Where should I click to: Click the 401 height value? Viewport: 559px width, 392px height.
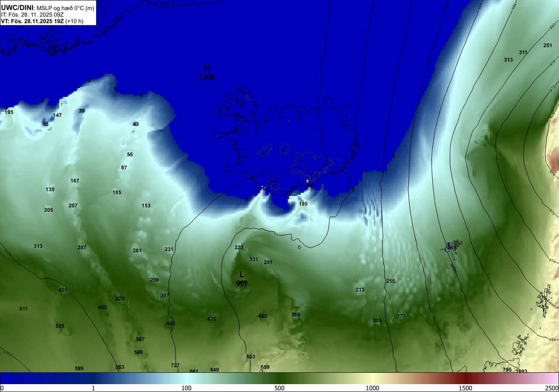(x=63, y=290)
